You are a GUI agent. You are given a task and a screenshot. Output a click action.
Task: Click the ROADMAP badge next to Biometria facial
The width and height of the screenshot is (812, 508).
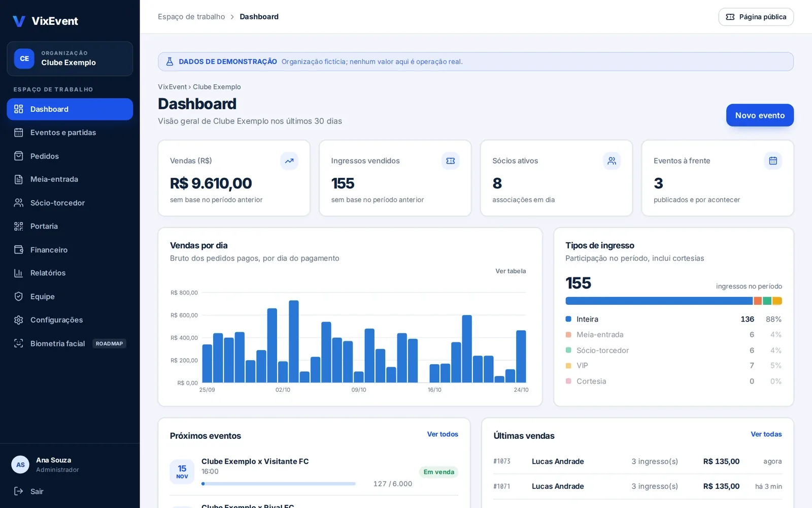click(x=109, y=343)
